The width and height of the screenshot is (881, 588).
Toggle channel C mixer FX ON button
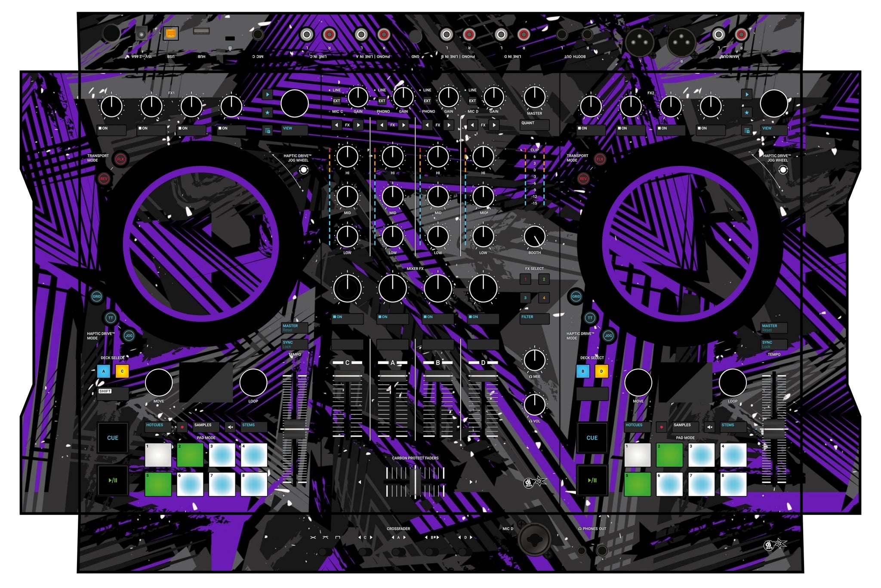(348, 319)
